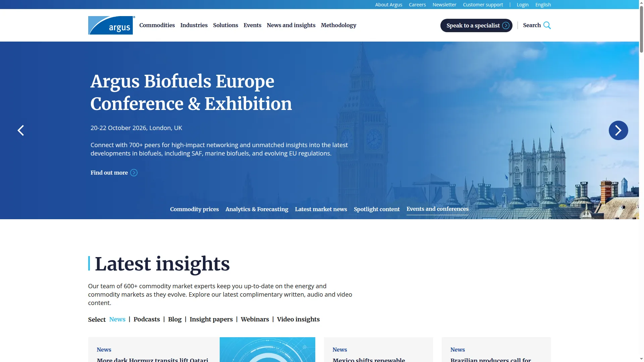Click the first news card thumbnail image

coord(267,350)
